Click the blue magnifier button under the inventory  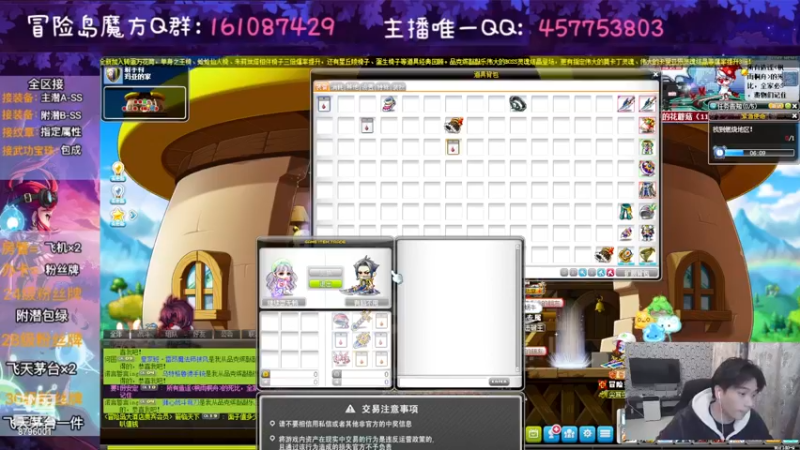(583, 273)
